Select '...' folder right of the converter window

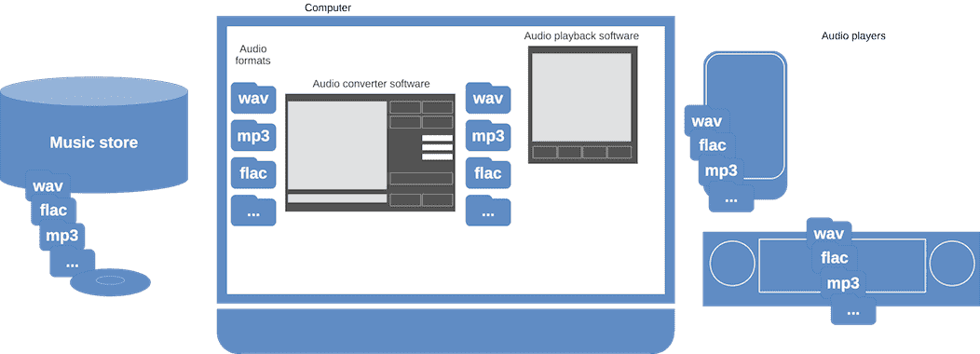488,211
